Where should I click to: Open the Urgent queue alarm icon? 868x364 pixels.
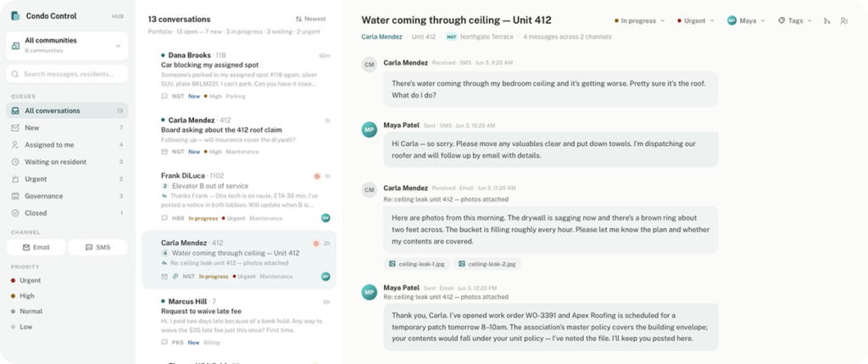15,179
